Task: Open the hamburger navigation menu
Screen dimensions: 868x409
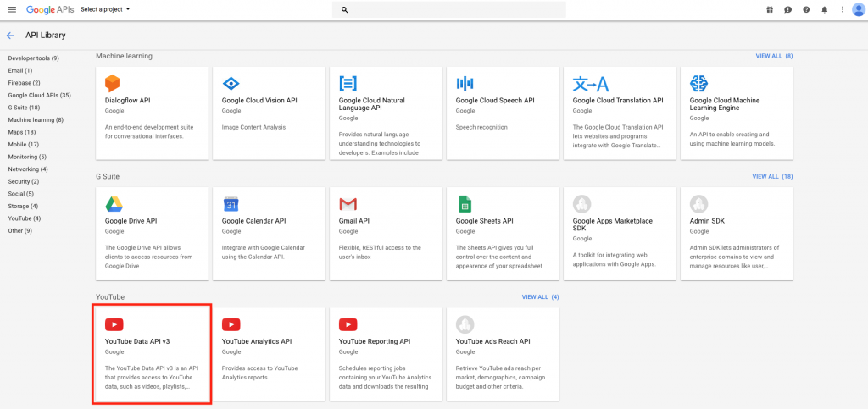Action: click(x=12, y=9)
